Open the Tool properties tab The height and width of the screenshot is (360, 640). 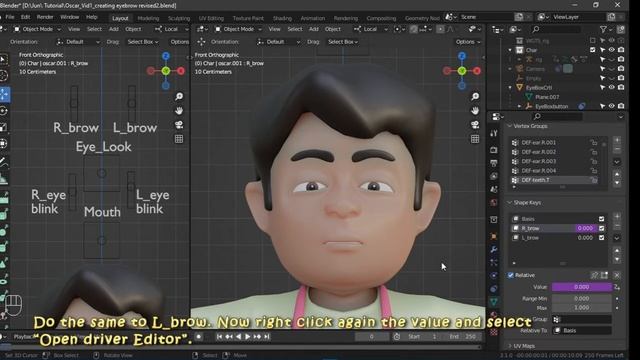click(x=493, y=133)
